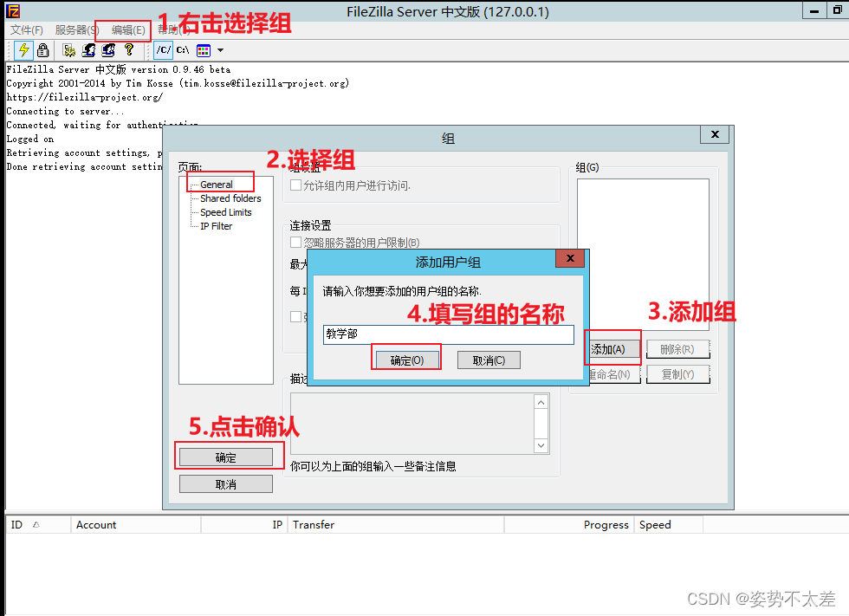Open the 帮助 menu

pyautogui.click(x=172, y=29)
